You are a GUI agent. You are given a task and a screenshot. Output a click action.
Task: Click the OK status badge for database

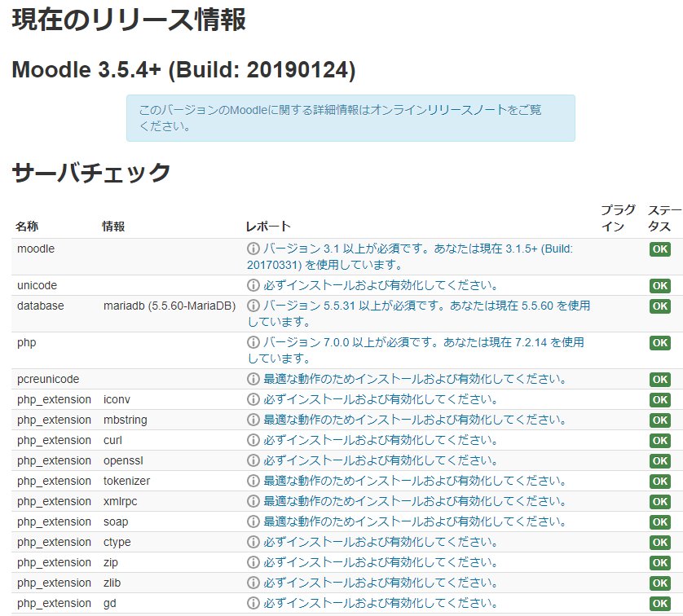660,306
